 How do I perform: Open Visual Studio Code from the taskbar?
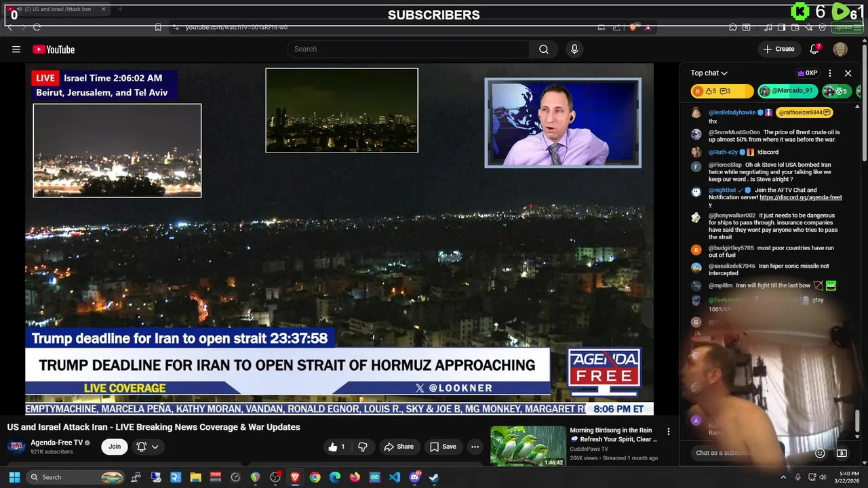point(395,477)
